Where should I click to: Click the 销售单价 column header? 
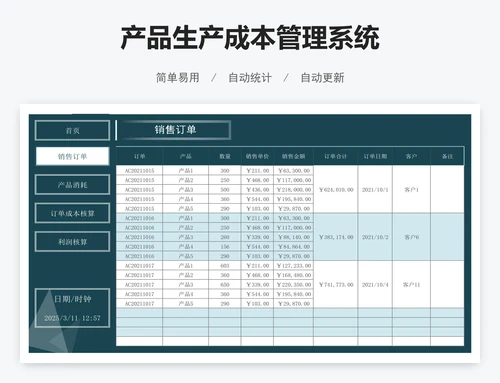(x=257, y=156)
